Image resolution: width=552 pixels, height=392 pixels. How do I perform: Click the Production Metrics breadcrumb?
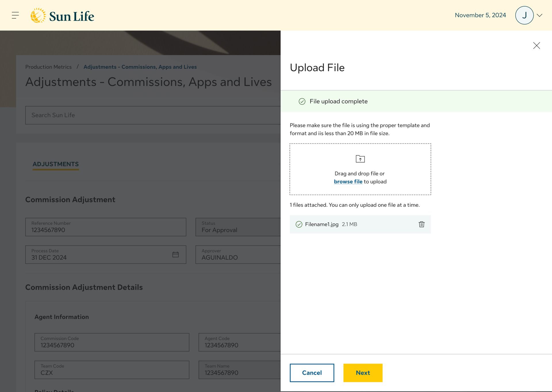(48, 67)
